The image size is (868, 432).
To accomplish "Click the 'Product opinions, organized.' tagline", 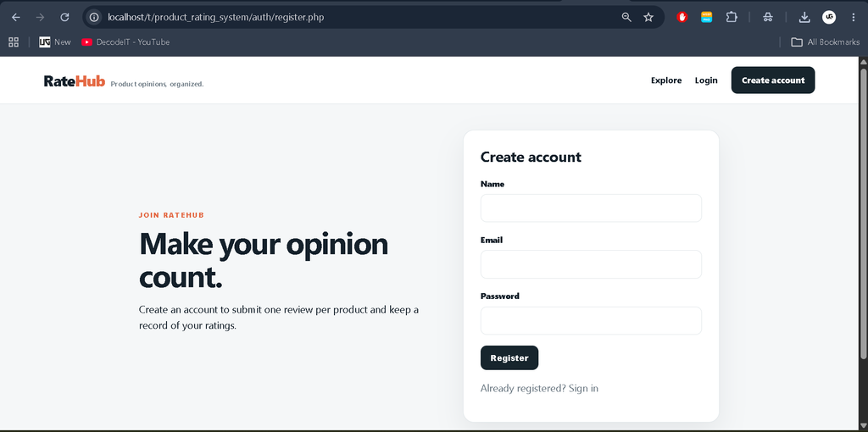I will (x=157, y=84).
